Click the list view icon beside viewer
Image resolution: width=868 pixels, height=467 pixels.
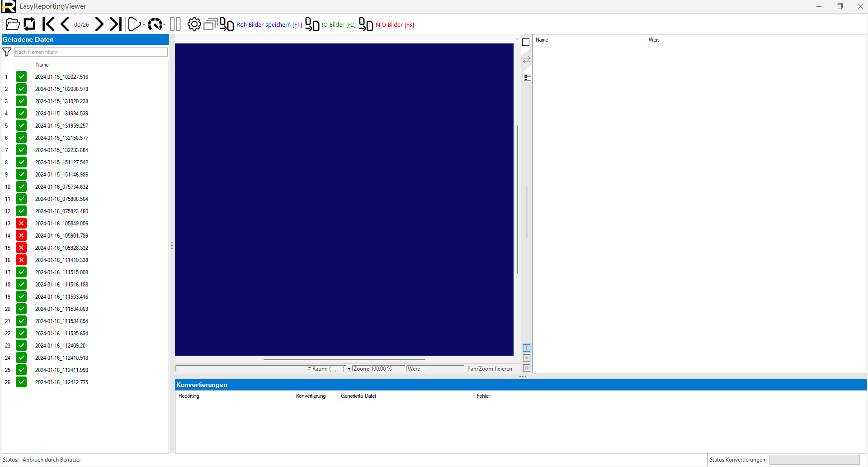tap(527, 78)
